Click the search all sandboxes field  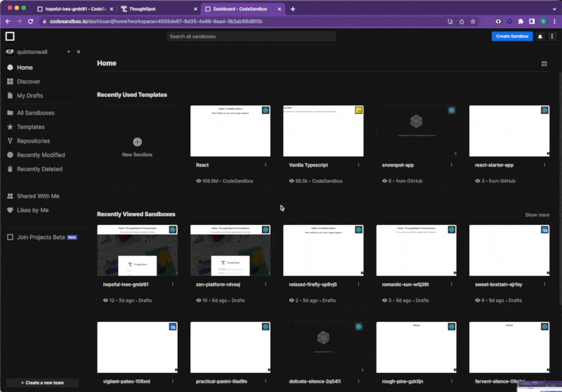(251, 36)
